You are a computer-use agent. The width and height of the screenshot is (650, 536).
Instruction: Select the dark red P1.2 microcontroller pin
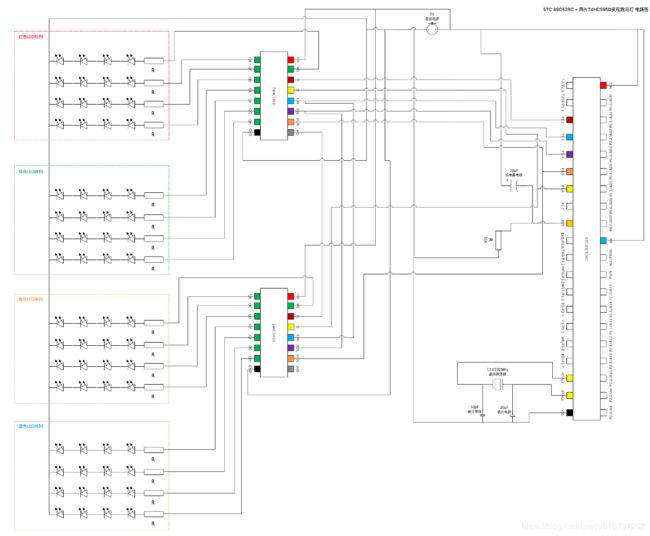point(570,120)
